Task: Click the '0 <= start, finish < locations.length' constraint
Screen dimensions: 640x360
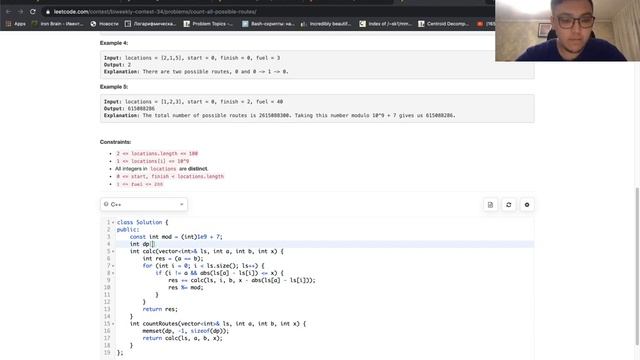Action: (x=170, y=176)
